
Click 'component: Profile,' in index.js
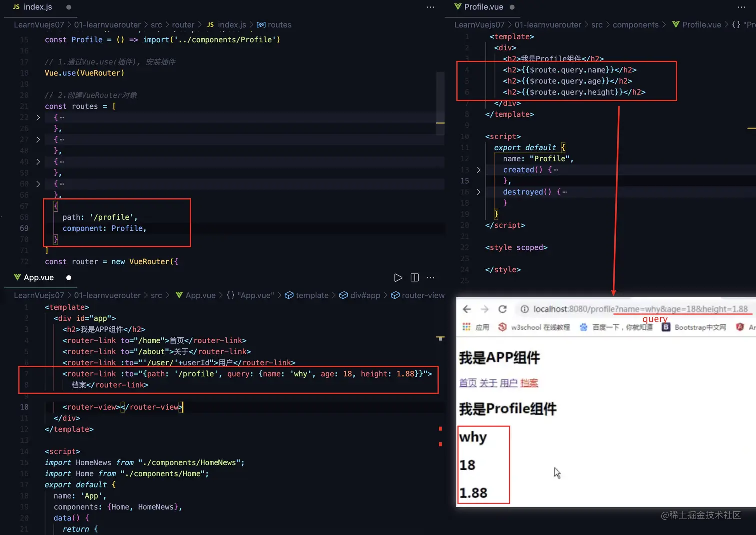(104, 228)
